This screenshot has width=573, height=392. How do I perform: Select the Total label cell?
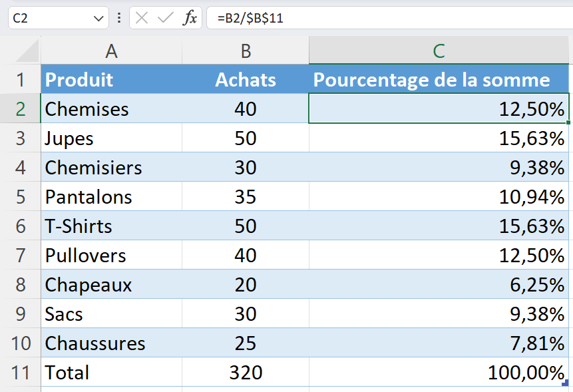[x=111, y=372]
